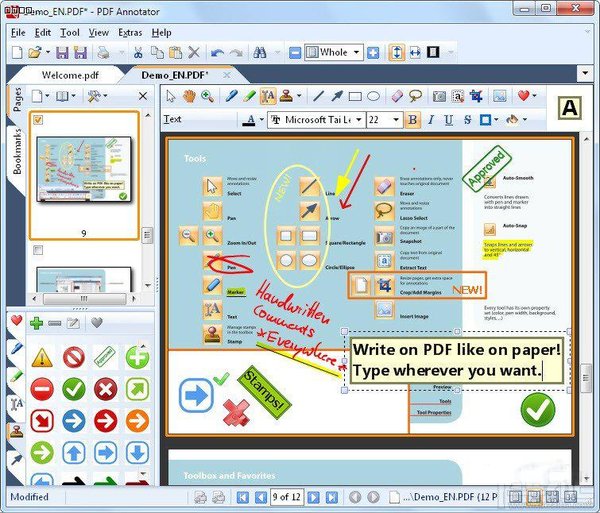Toggle Strikethrough text formatting

click(x=467, y=120)
